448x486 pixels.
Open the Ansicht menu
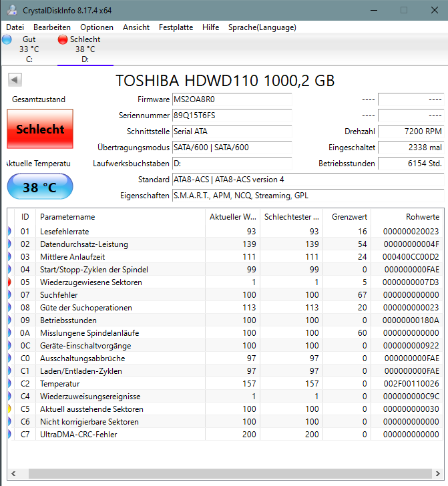pyautogui.click(x=136, y=27)
